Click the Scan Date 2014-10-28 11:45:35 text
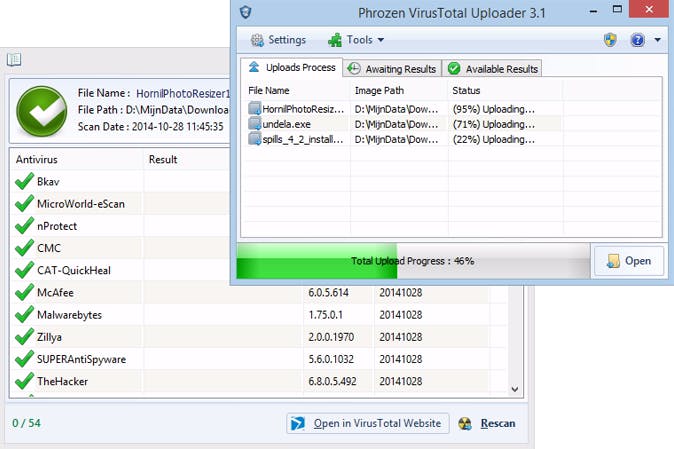Screen dimensions: 674x449 click(x=150, y=127)
